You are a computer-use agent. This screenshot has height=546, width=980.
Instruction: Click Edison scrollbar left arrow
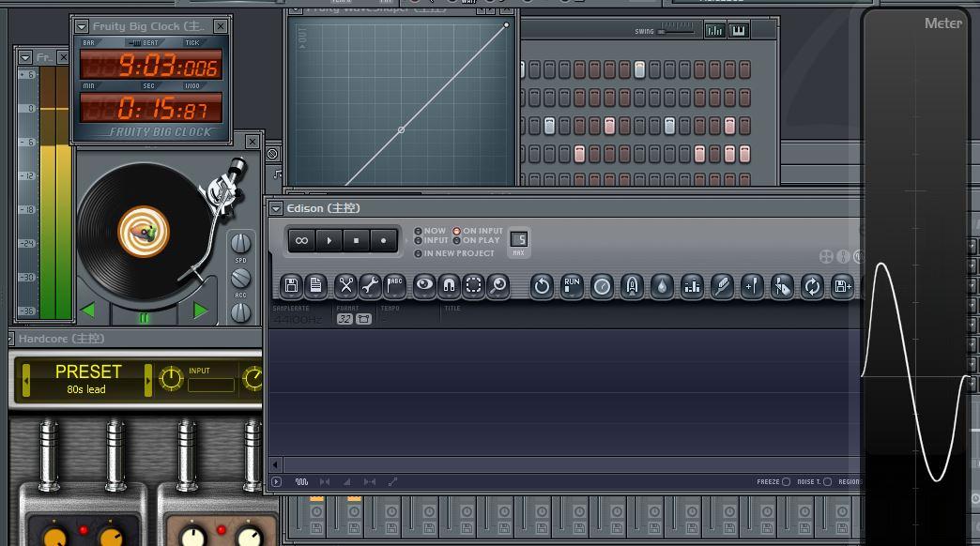click(x=275, y=464)
